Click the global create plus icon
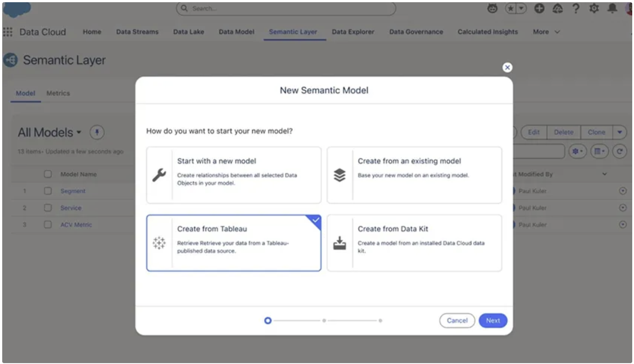634x364 pixels. tap(539, 8)
